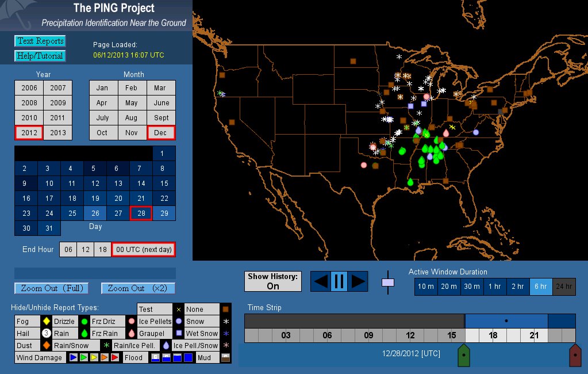Select year 2013
The width and height of the screenshot is (588, 374).
(58, 133)
